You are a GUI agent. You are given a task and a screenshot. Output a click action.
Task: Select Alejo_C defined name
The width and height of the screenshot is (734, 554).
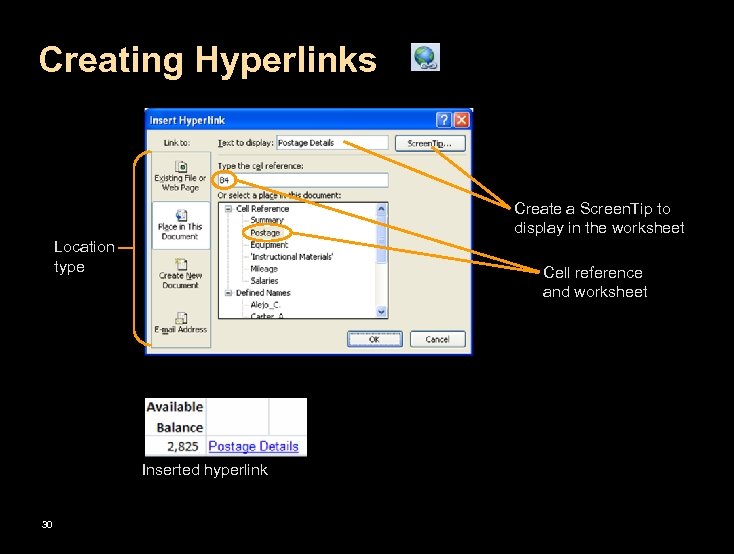click(x=265, y=305)
